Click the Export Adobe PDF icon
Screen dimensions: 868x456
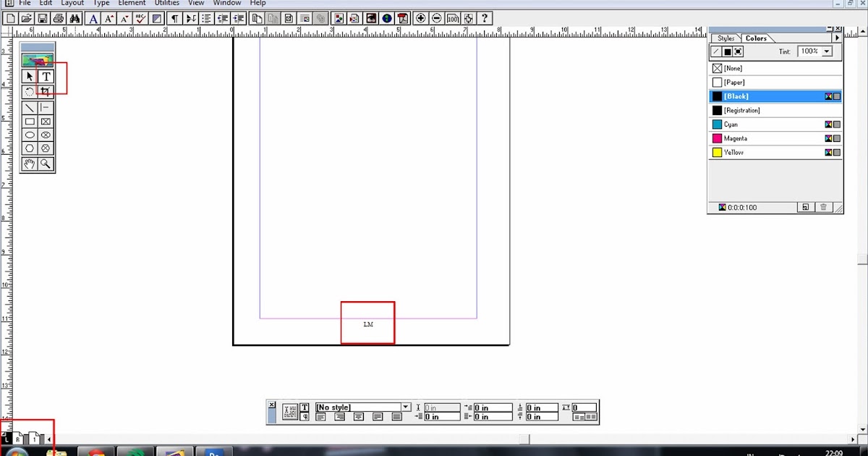(403, 18)
